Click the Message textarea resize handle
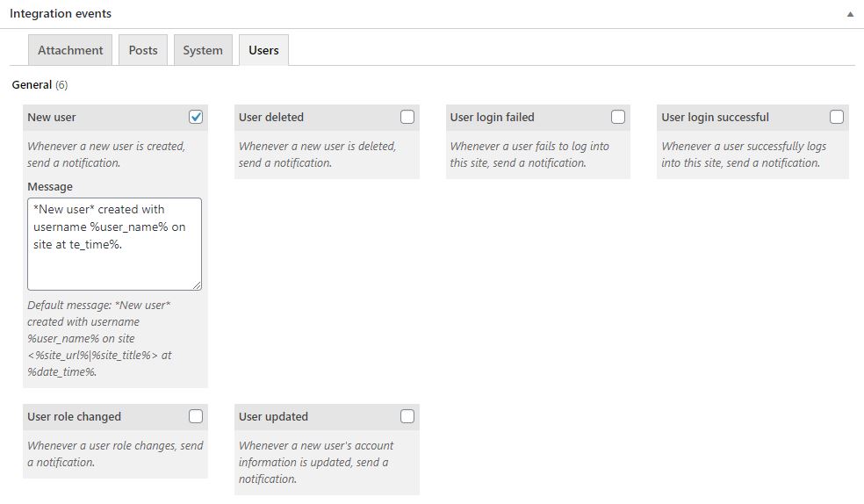 coord(197,285)
